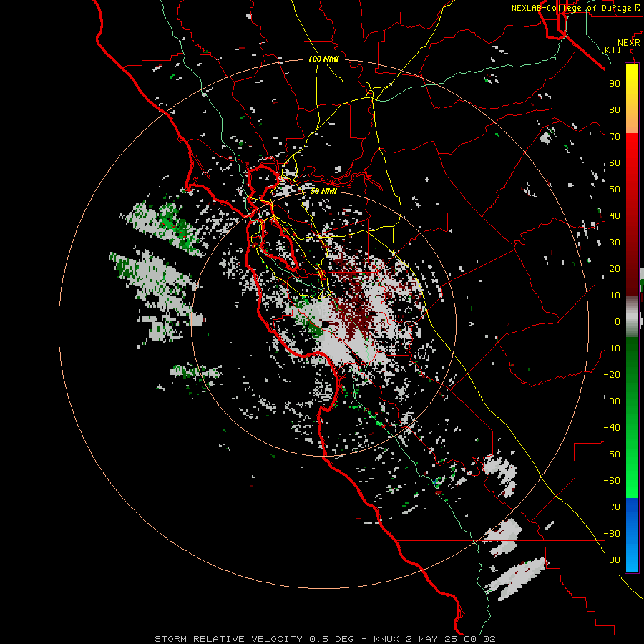Click the NEXR label at top right
644x644 pixels.
pos(629,43)
